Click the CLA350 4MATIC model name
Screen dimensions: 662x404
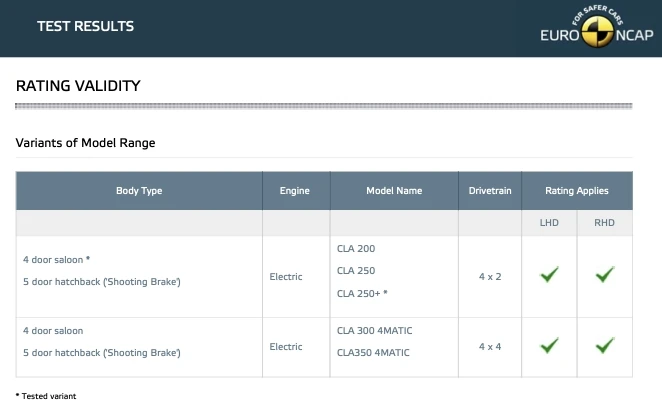[372, 353]
